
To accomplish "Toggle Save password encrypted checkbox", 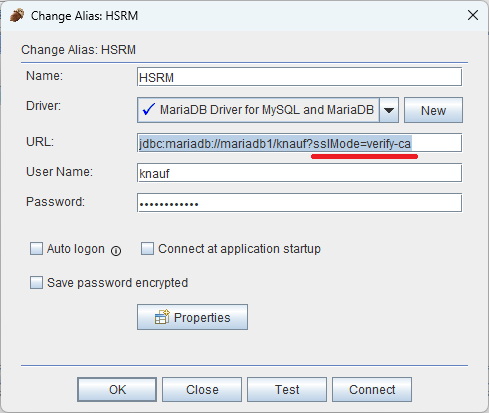I will [36, 283].
